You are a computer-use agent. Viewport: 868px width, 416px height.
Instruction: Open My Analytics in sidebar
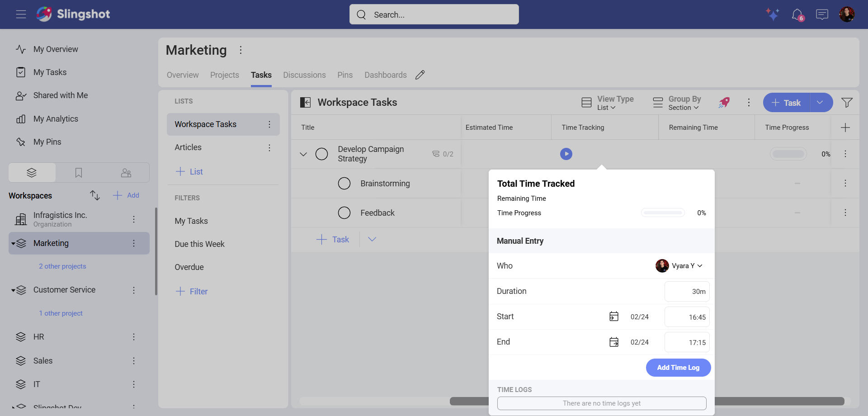click(x=56, y=119)
